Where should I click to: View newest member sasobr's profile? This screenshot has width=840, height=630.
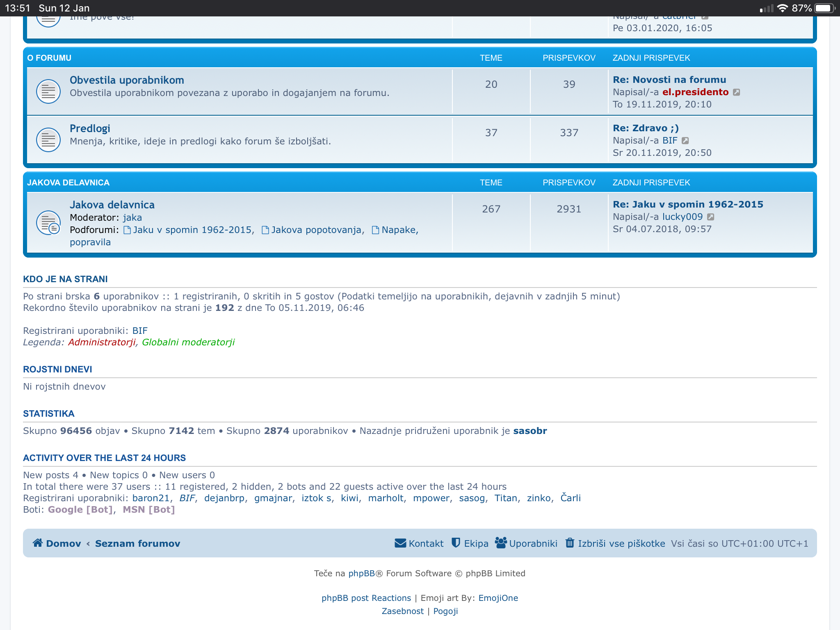530,431
